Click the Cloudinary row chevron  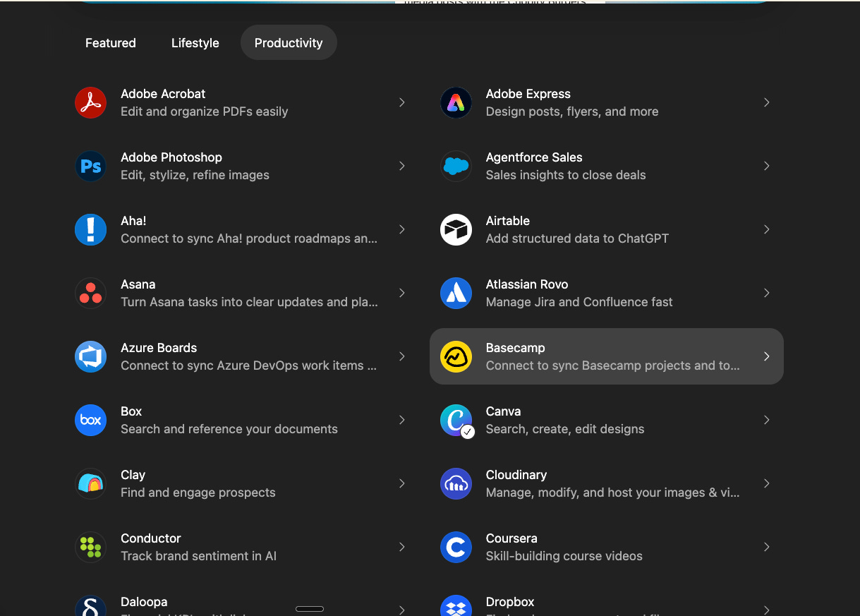(767, 483)
